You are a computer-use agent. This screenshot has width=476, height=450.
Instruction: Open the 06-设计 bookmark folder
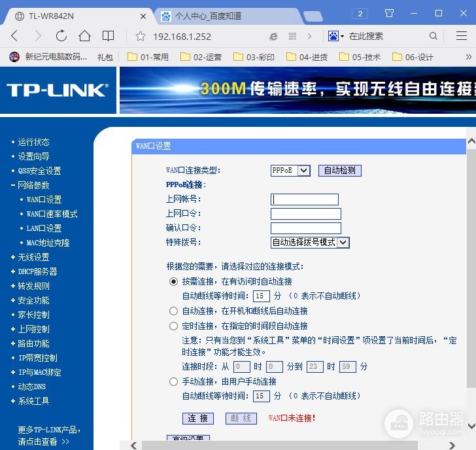coord(413,57)
